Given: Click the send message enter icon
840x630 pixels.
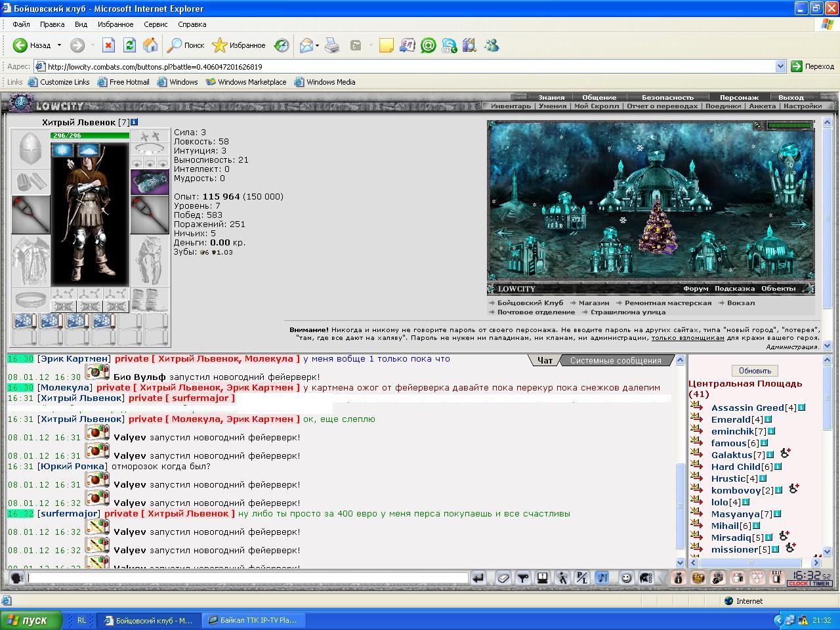Looking at the screenshot, I should 478,577.
